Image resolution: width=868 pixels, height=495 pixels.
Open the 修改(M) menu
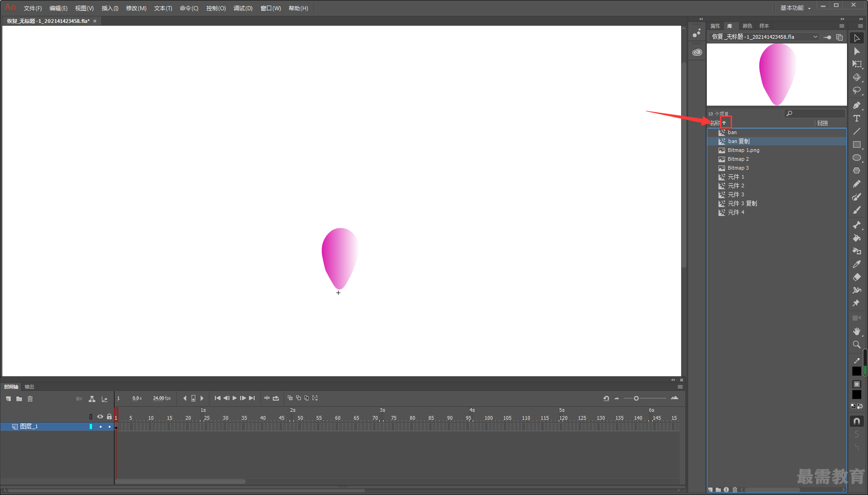[x=136, y=8]
